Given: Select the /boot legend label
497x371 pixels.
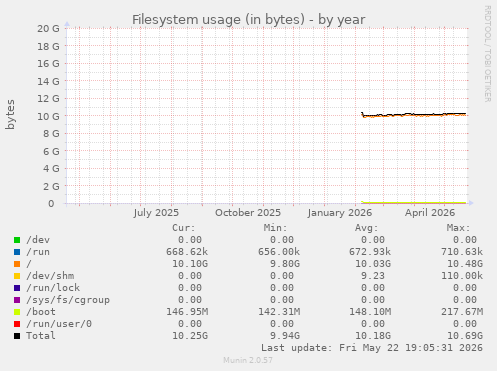Looking at the screenshot, I should point(41,312).
